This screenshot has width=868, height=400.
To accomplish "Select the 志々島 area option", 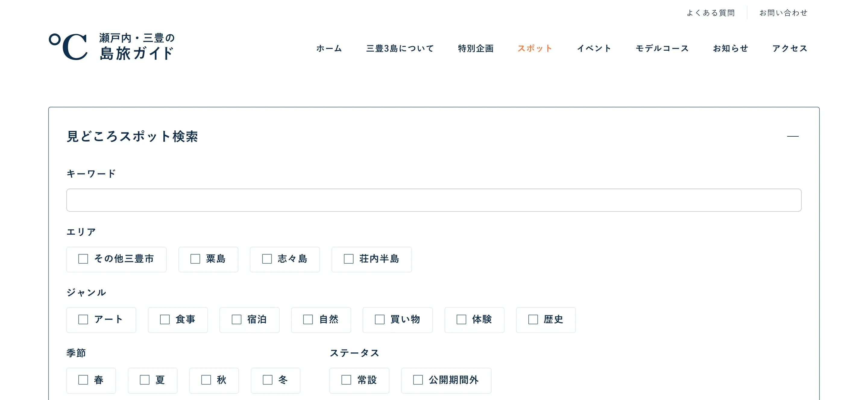I will coord(267,259).
